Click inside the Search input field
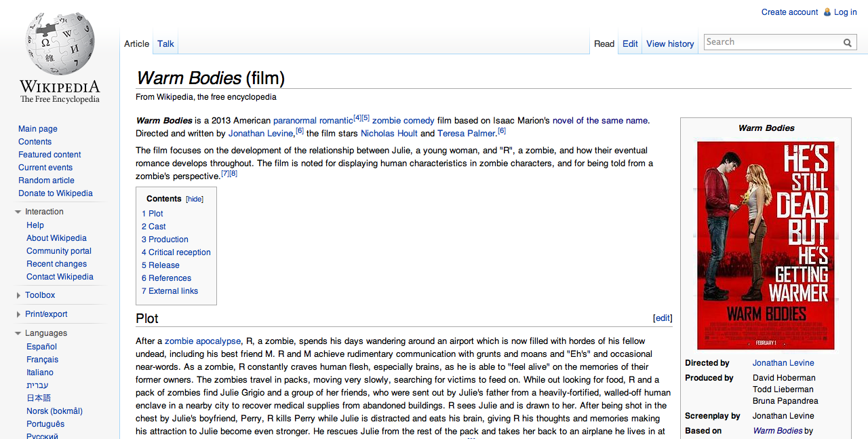The image size is (868, 439). pyautogui.click(x=772, y=42)
